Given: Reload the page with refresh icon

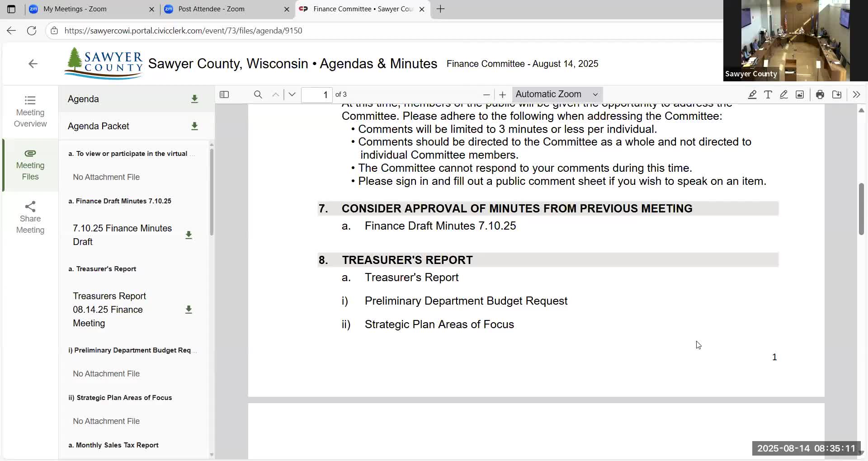Looking at the screenshot, I should 32,31.
